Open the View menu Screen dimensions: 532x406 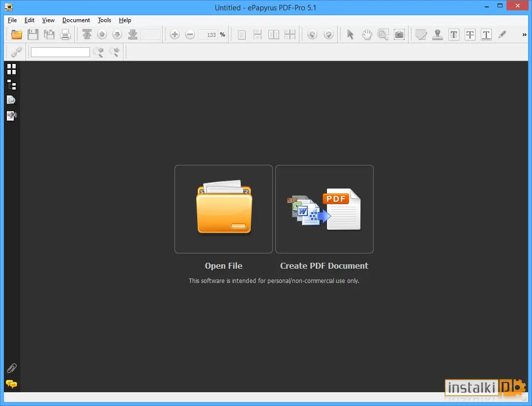coord(48,20)
